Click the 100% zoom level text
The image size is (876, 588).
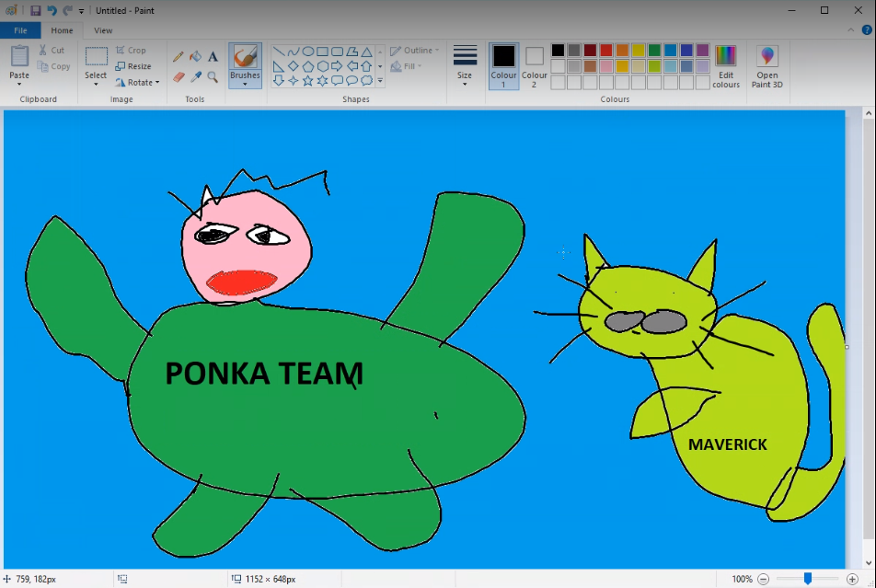pos(742,579)
